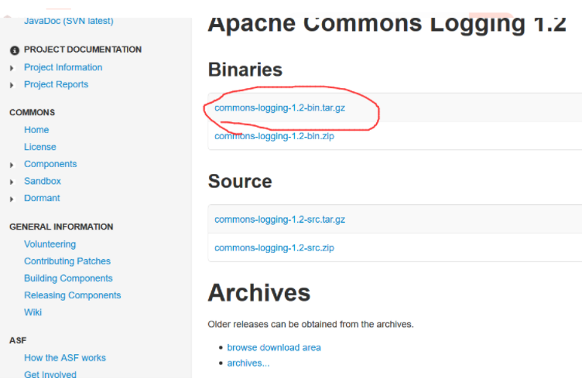Open the browse download area link

[274, 347]
